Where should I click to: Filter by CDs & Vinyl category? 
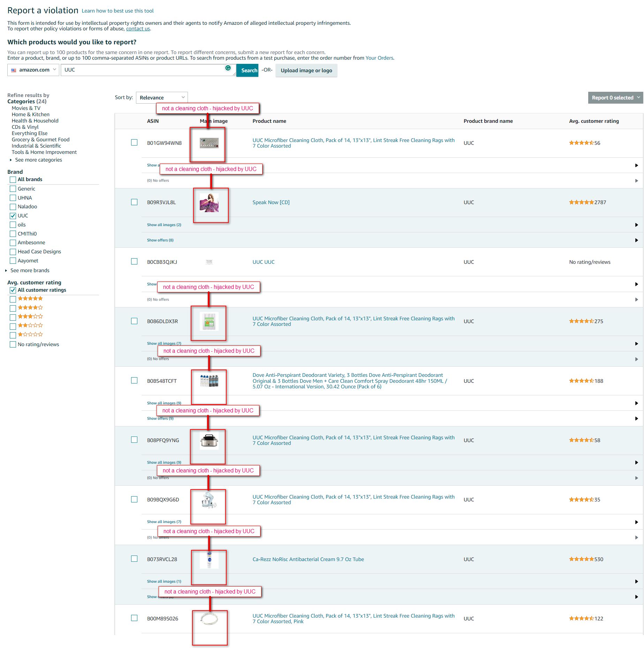pos(25,127)
